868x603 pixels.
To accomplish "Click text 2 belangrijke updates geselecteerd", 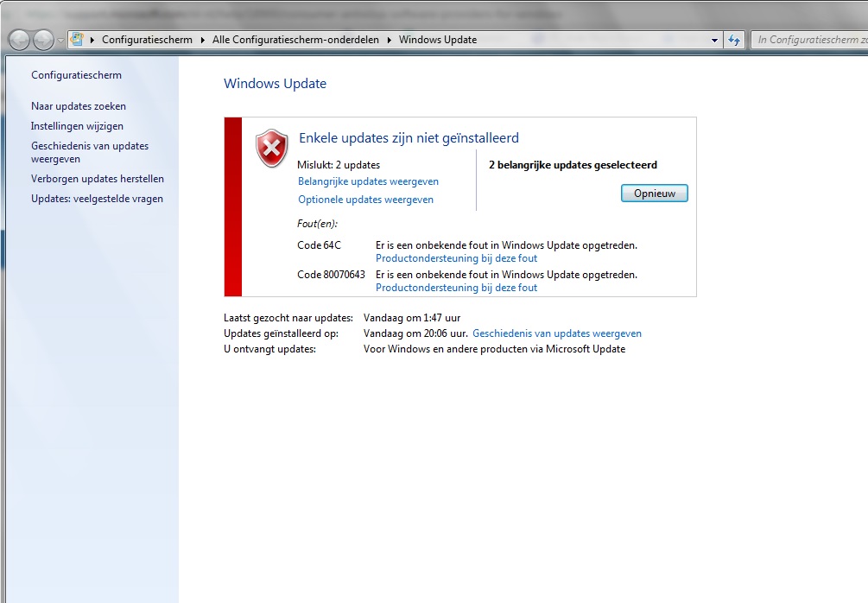I will coord(573,164).
